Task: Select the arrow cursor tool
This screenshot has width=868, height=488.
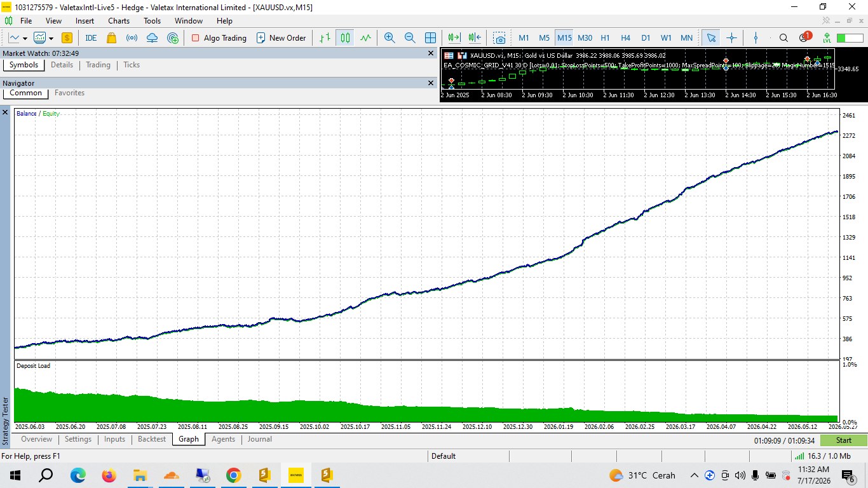Action: click(711, 38)
